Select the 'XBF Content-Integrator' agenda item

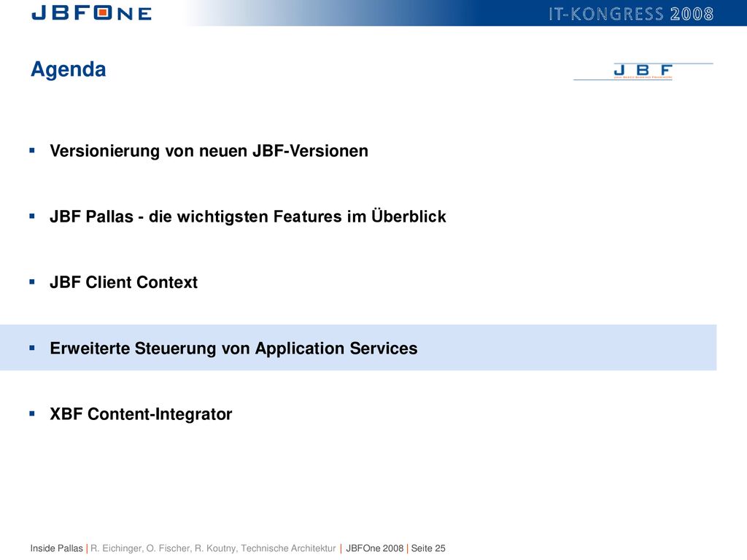pyautogui.click(x=141, y=414)
